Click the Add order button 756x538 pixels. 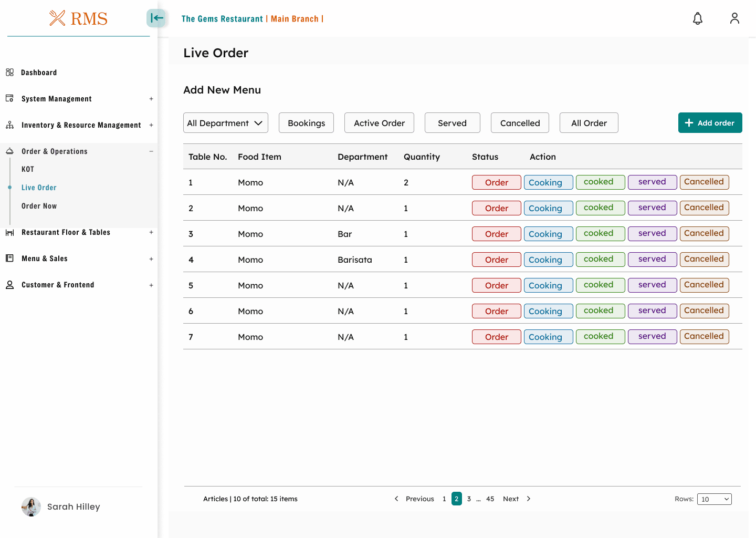click(710, 123)
